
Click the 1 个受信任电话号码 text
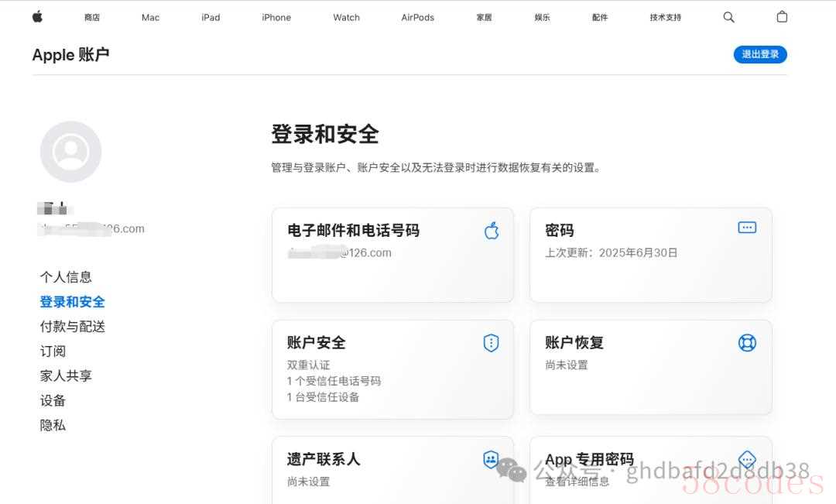coord(334,381)
